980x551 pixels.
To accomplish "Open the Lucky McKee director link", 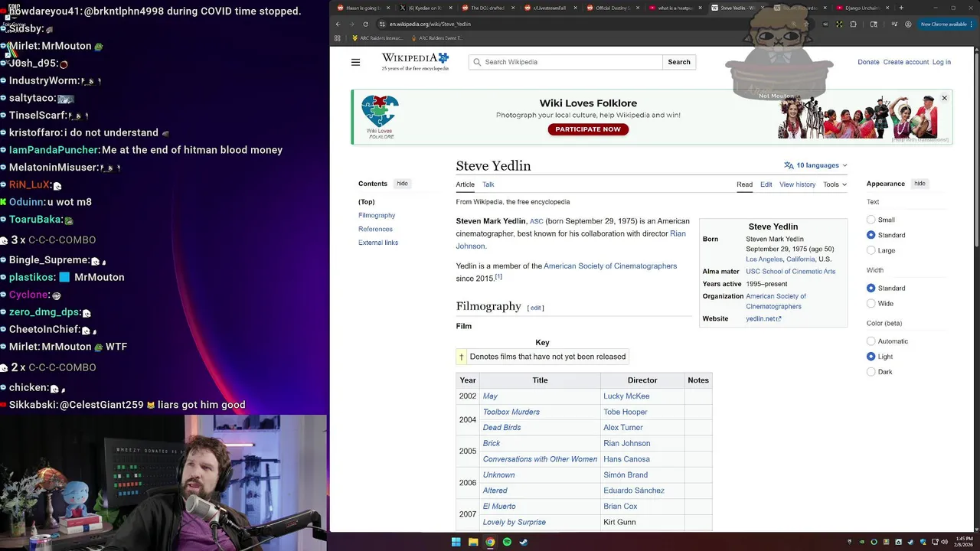I will click(626, 396).
